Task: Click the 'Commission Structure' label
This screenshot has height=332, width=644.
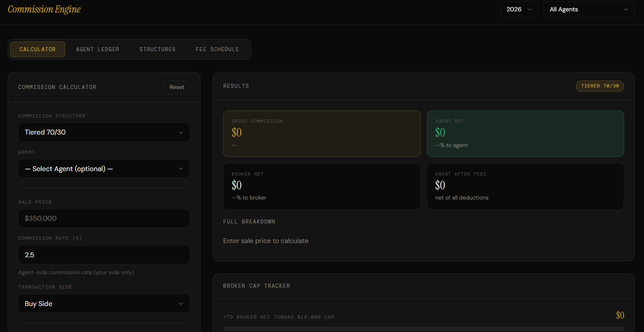Action: [x=52, y=116]
